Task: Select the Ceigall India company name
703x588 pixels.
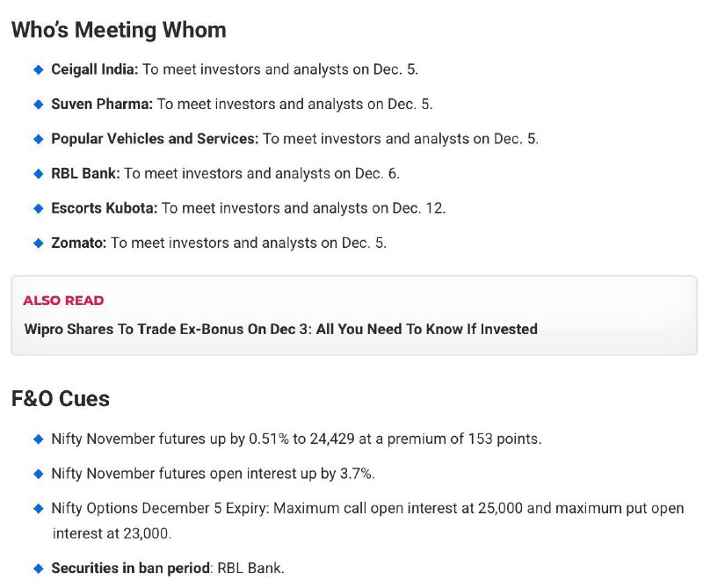Action: (95, 69)
